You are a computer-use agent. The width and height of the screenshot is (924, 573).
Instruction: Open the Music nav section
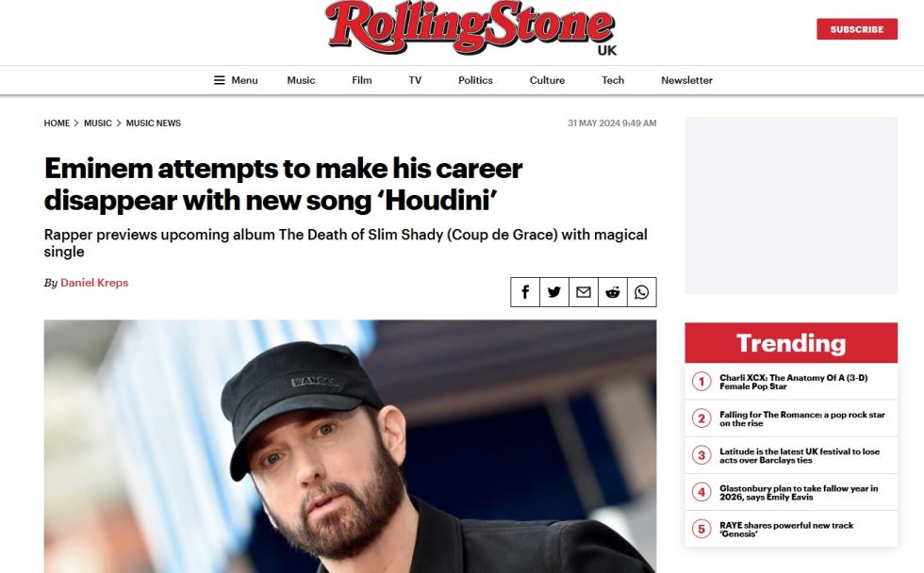[x=301, y=80]
